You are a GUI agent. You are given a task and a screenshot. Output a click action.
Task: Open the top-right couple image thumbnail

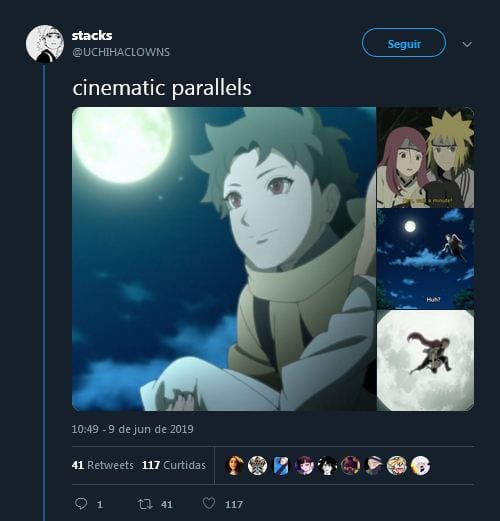[425, 157]
